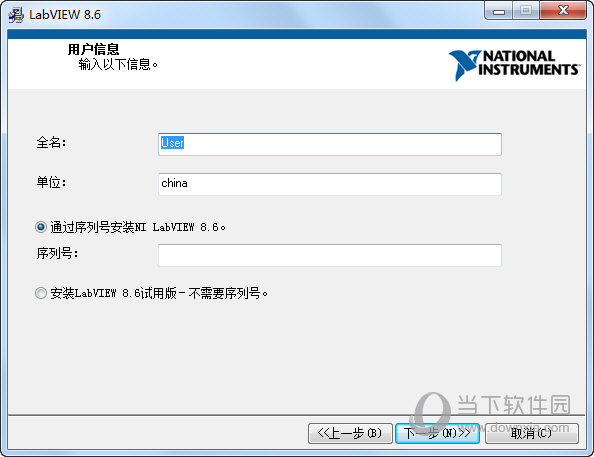
Task: Click the LabVIEW installer icon in title bar
Action: tap(16, 15)
